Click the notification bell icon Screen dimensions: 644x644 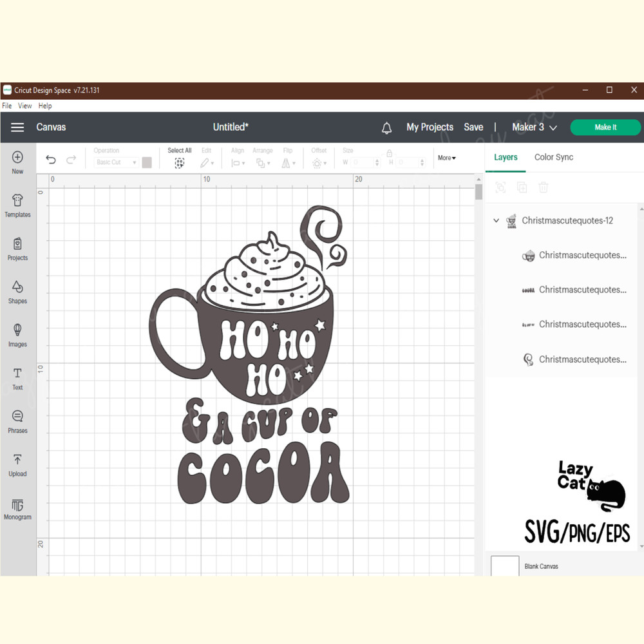click(x=387, y=128)
